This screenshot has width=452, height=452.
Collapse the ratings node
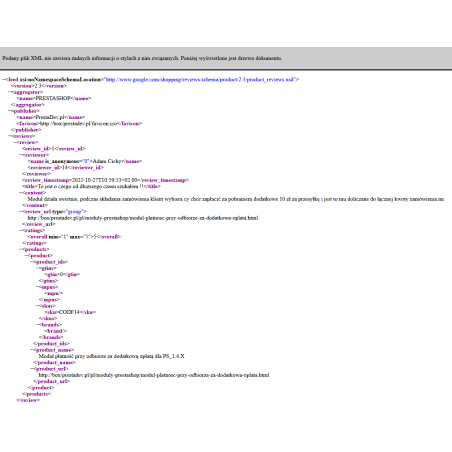(x=21, y=230)
